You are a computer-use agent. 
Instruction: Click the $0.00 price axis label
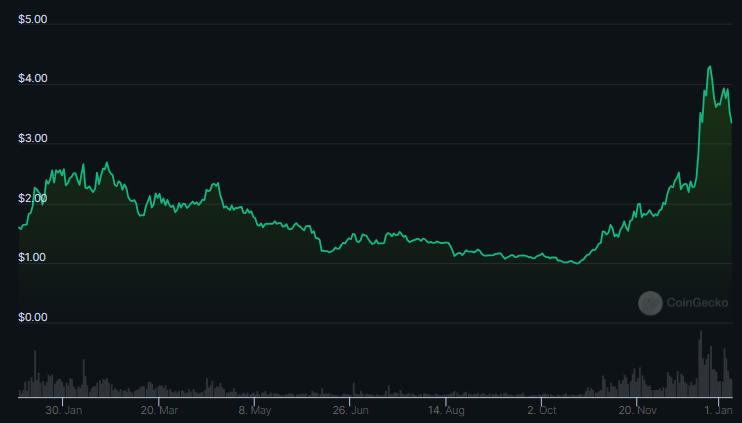pos(33,317)
